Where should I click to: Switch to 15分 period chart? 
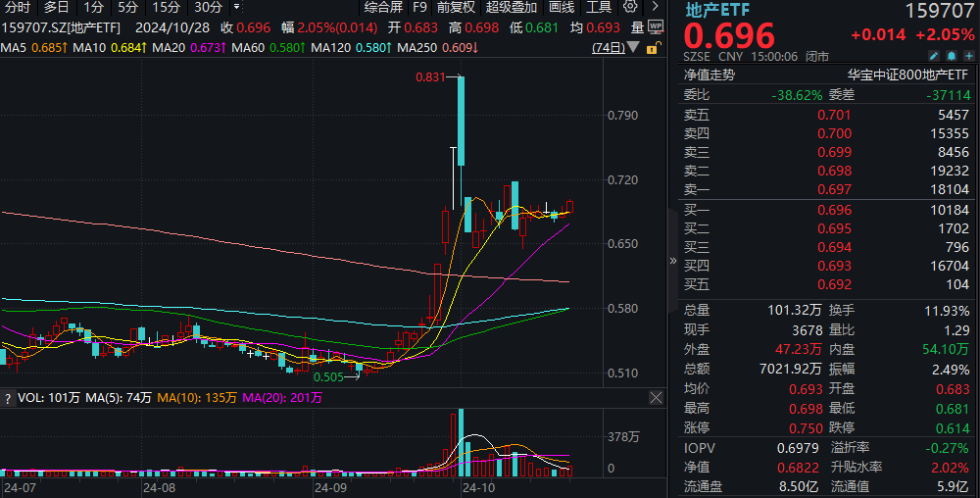click(166, 7)
